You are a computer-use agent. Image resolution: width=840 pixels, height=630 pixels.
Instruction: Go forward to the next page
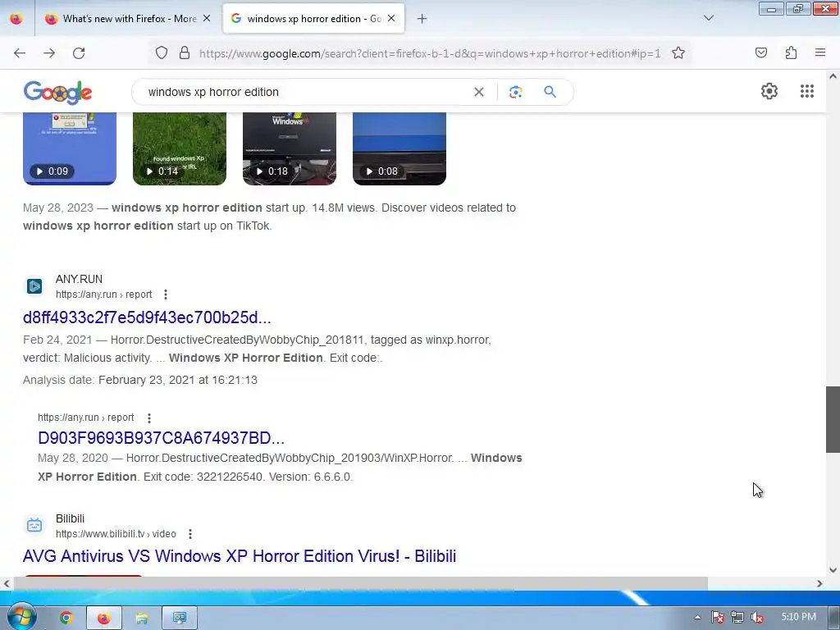(49, 53)
